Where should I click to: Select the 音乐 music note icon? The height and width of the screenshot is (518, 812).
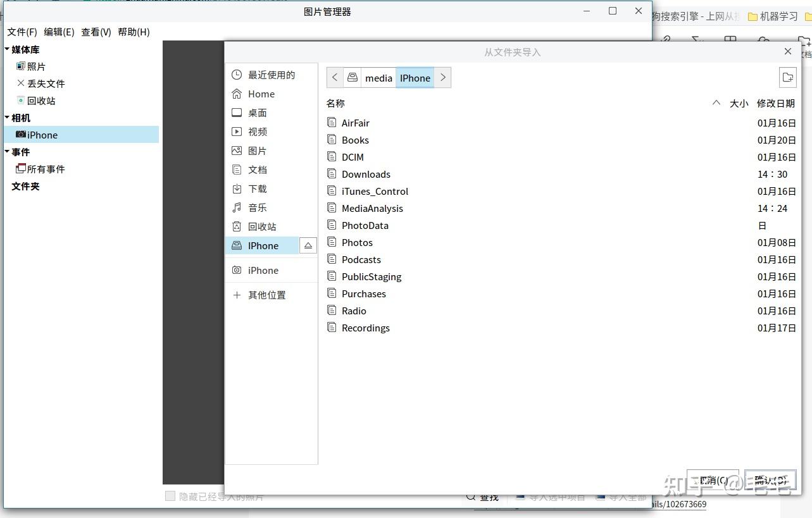tap(237, 207)
